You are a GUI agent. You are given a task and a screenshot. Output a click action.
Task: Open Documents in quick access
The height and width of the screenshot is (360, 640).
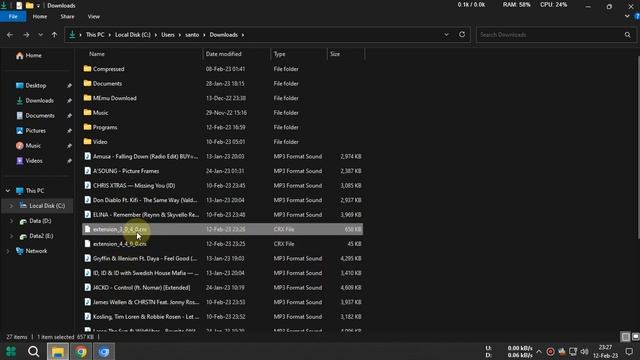tap(40, 116)
